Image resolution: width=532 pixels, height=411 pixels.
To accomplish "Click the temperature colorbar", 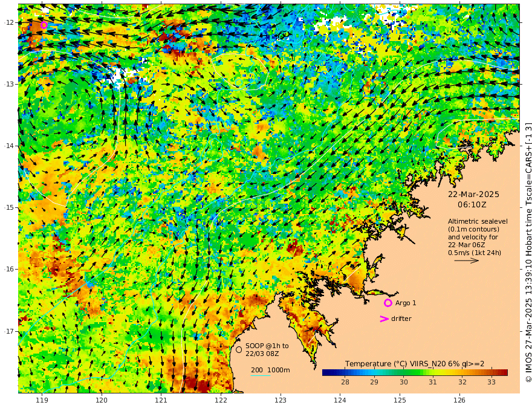I will click(x=415, y=372).
